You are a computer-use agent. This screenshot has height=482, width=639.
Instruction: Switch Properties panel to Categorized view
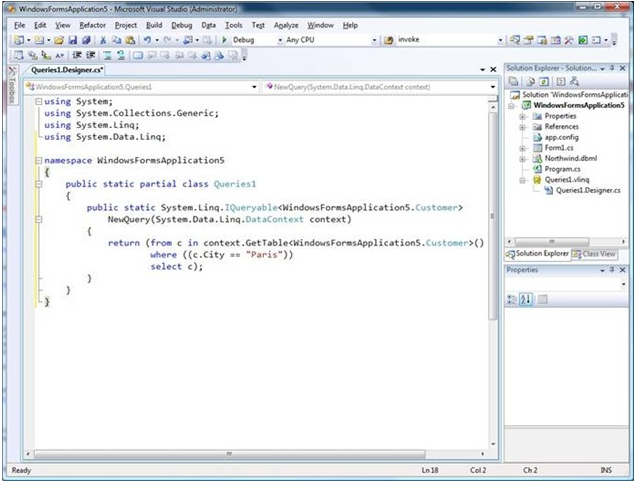511,300
